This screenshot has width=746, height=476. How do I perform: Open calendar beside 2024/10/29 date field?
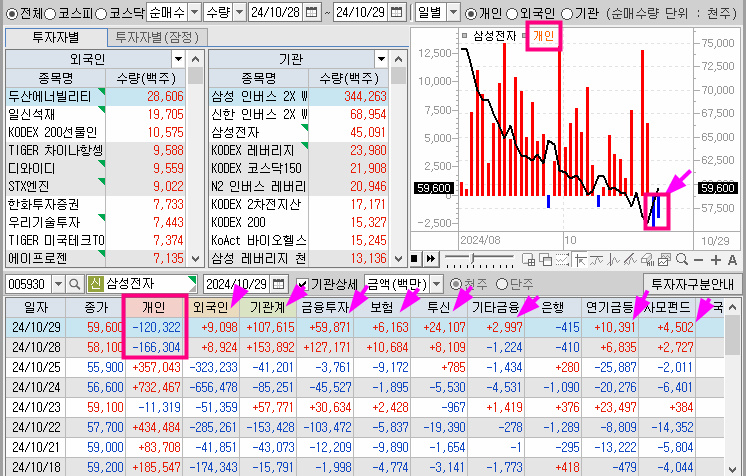(279, 284)
